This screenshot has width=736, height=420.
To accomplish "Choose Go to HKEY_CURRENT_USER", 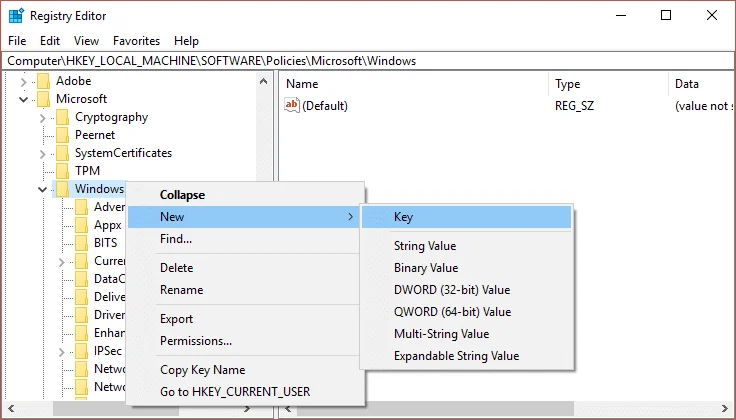I will pos(246,391).
